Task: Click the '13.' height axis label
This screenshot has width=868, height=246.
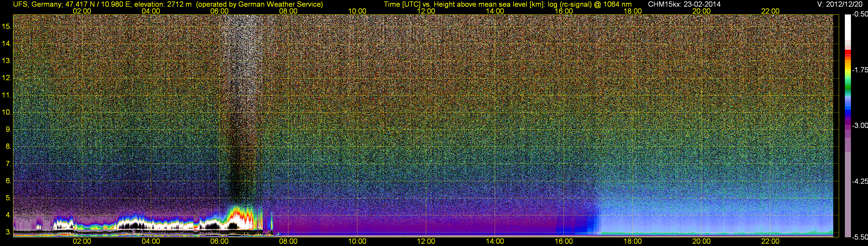Action: tap(7, 61)
